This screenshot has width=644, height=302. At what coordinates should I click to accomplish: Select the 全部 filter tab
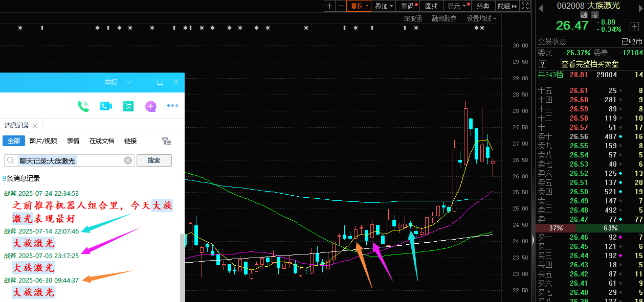(x=14, y=141)
